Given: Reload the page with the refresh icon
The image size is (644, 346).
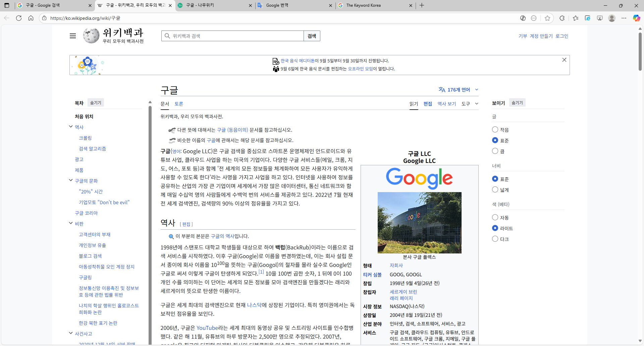Looking at the screenshot, I should [19, 18].
